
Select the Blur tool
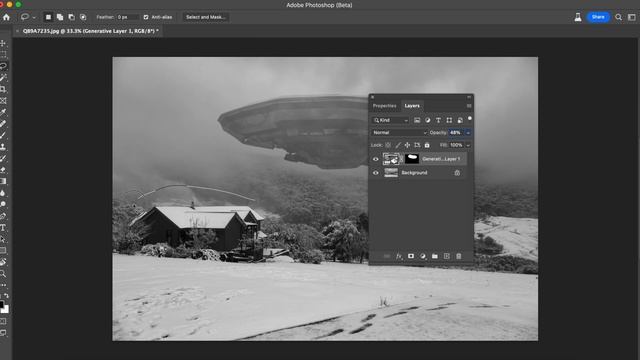3,192
